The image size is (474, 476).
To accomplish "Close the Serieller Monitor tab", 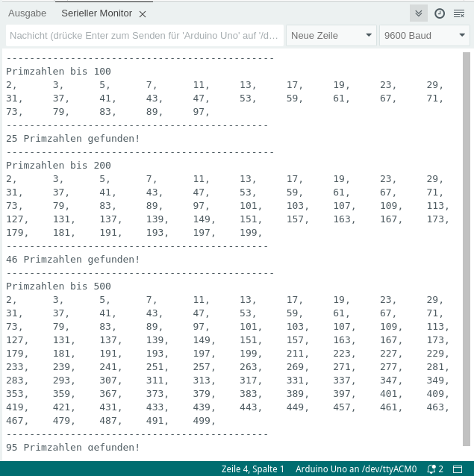I will click(143, 13).
